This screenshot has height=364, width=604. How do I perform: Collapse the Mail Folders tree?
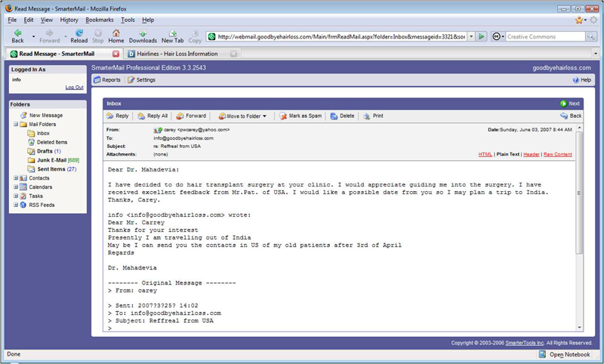(x=16, y=124)
